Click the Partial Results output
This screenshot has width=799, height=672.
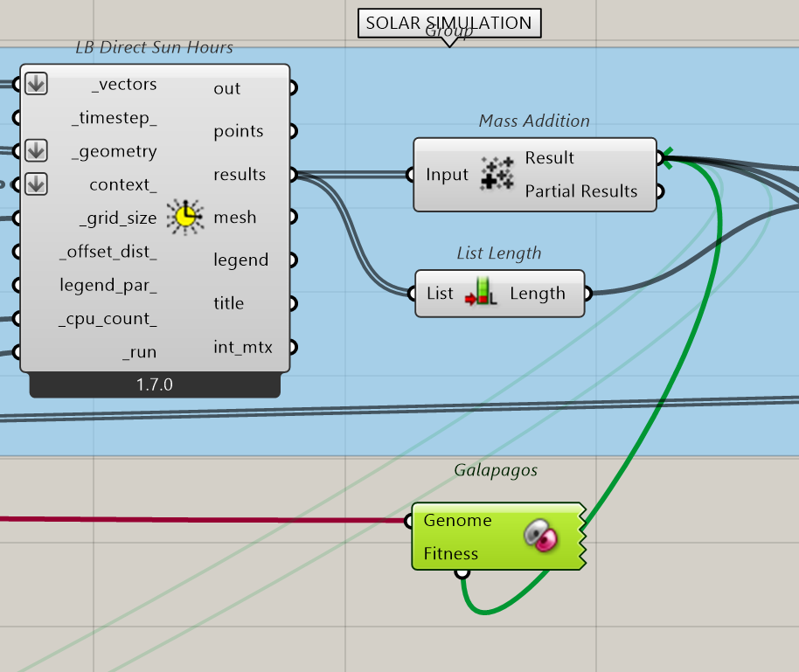coord(580,191)
